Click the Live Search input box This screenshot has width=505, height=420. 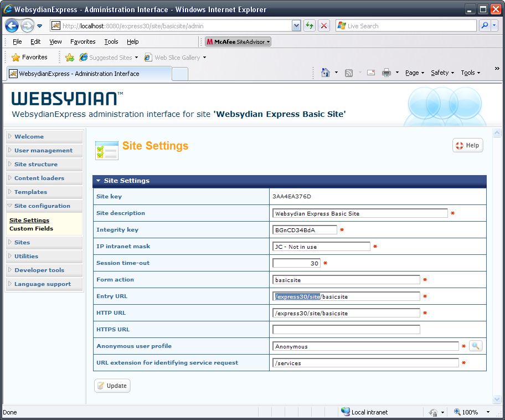(406, 26)
